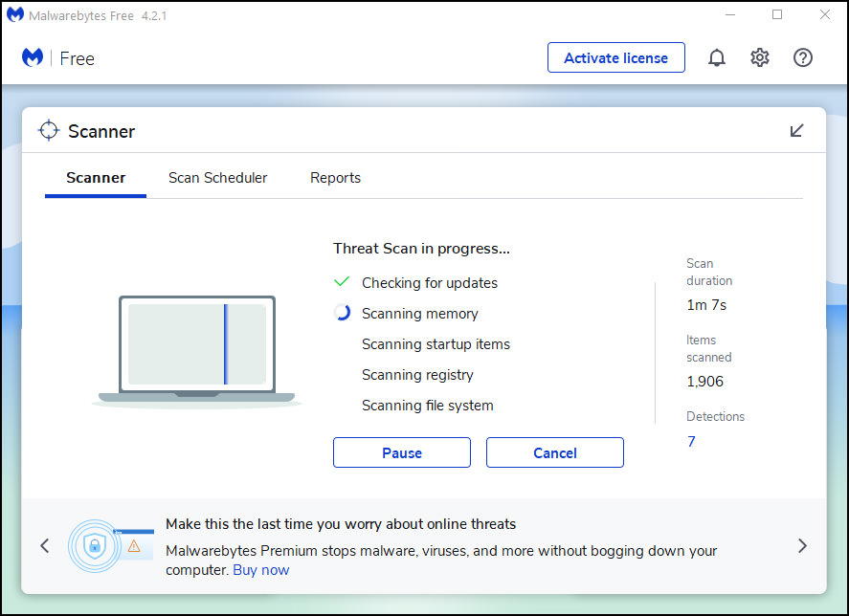Open help with the question mark icon
The height and width of the screenshot is (616, 849).
point(802,57)
